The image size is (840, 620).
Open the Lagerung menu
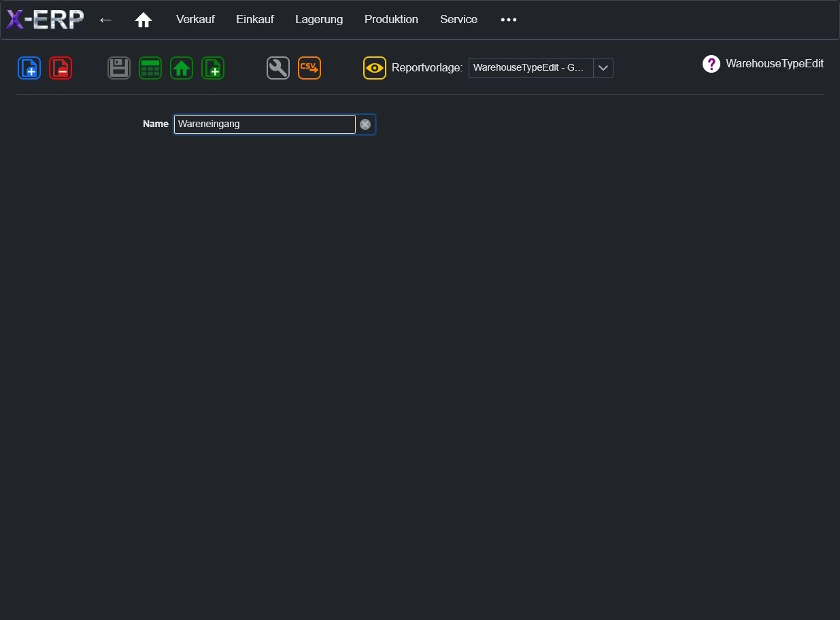point(319,20)
